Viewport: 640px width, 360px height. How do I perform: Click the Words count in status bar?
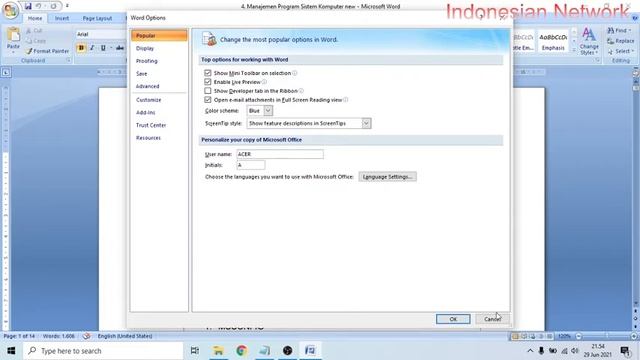point(59,336)
